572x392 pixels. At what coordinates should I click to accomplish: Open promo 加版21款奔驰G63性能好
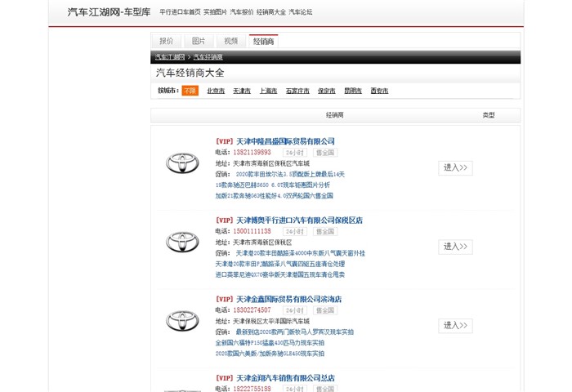coord(274,195)
